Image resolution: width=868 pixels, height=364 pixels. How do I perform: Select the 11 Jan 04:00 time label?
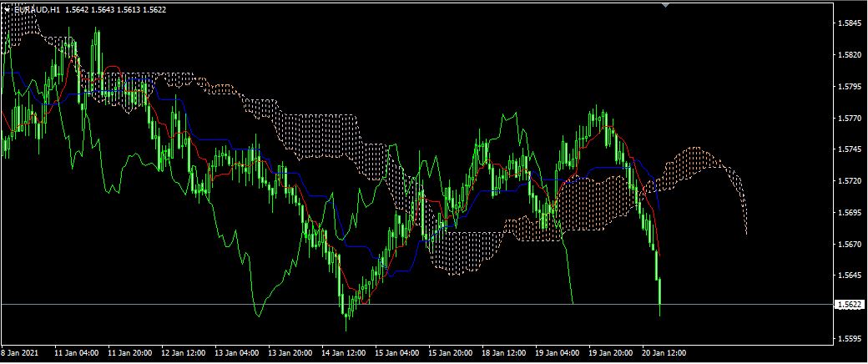pos(76,354)
